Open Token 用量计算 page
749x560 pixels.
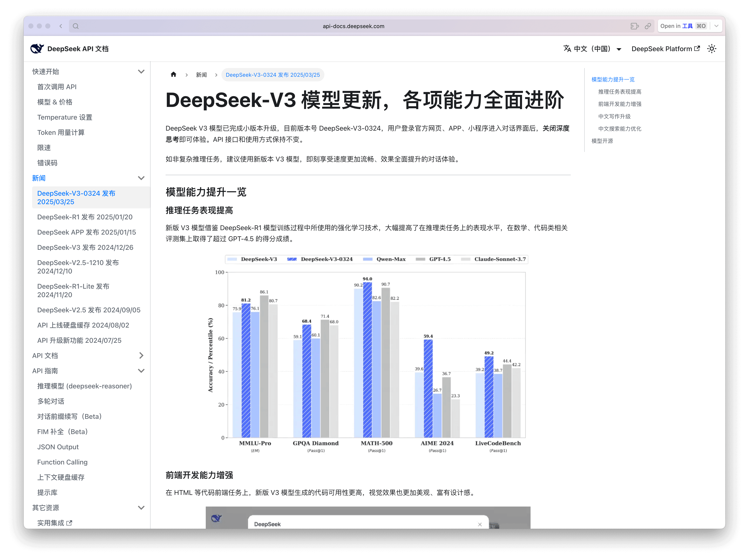click(x=61, y=132)
